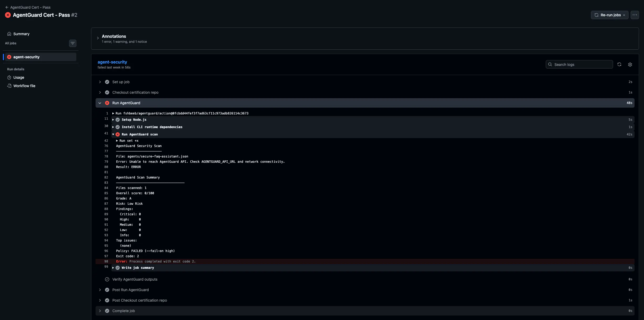Open log settings gear icon
Viewport: 644px width, 320px height.
(x=630, y=64)
